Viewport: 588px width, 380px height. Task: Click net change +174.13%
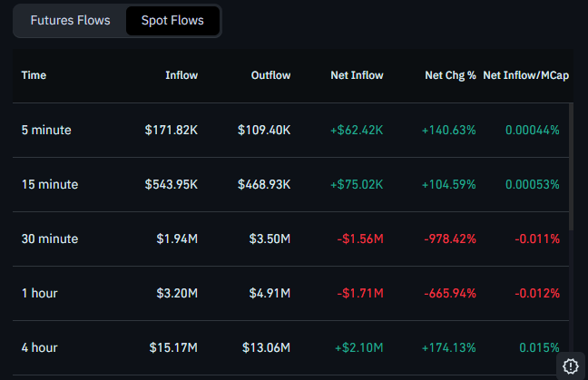[449, 347]
